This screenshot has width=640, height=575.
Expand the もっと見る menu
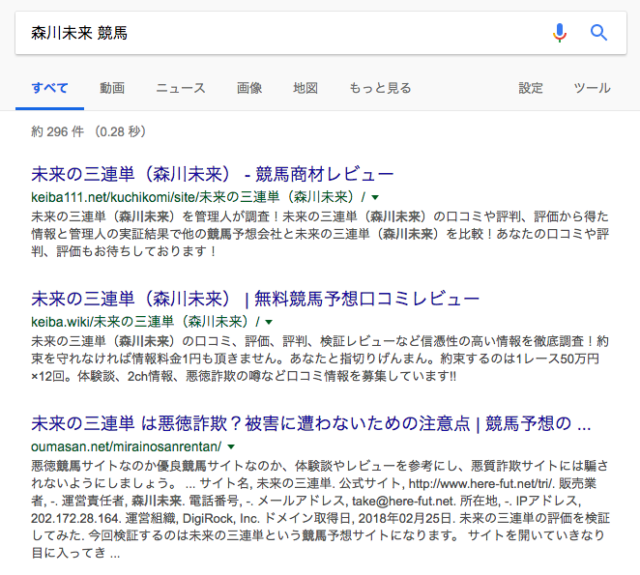click(380, 88)
